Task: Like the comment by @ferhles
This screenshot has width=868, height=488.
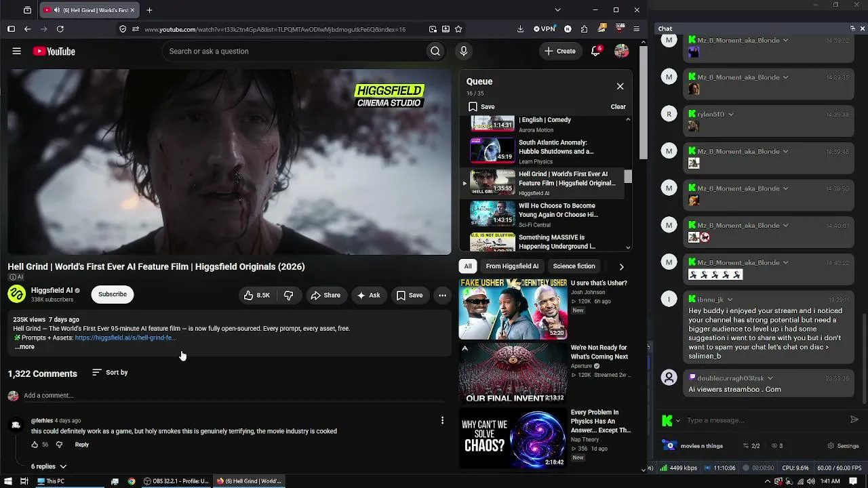Action: pyautogui.click(x=35, y=445)
